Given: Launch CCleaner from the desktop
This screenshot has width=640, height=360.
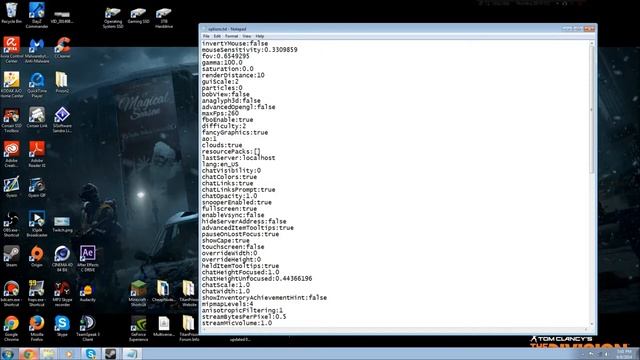Looking at the screenshot, I should pyautogui.click(x=62, y=47).
